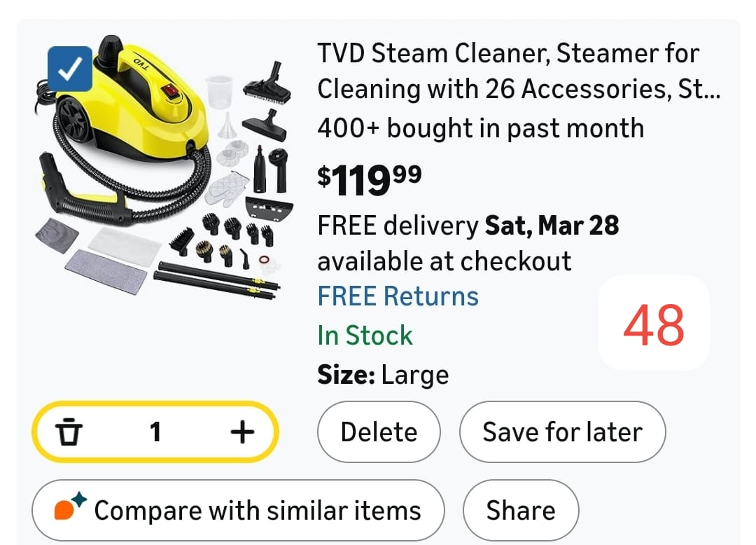Screen dimensions: 756x545
Task: Click the trash icon in quantity stepper
Action: [x=68, y=432]
